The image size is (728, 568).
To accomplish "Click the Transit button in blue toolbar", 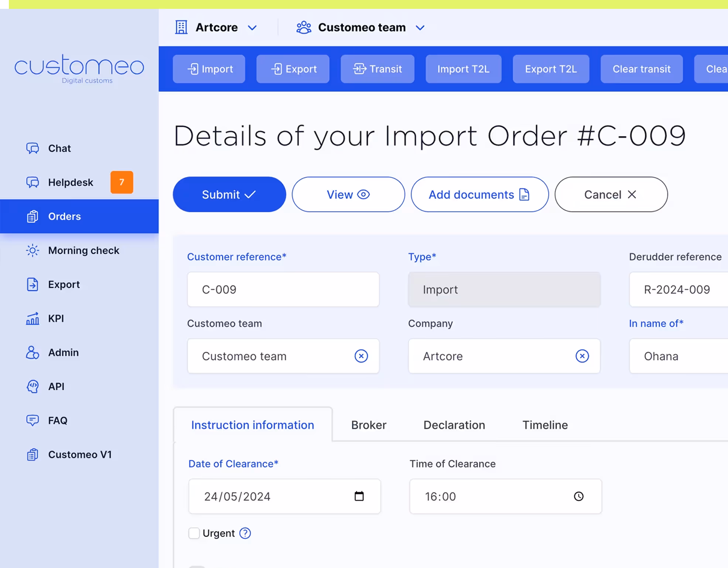I will (377, 69).
